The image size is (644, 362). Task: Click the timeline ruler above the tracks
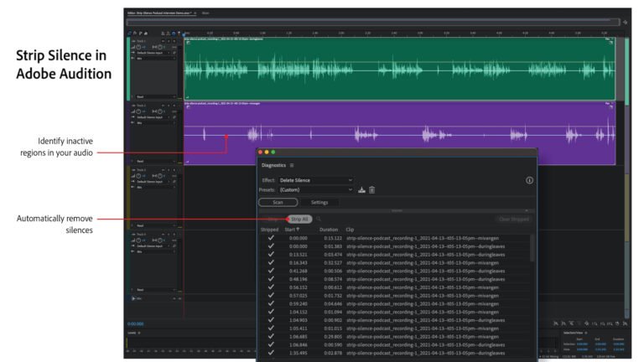point(401,33)
